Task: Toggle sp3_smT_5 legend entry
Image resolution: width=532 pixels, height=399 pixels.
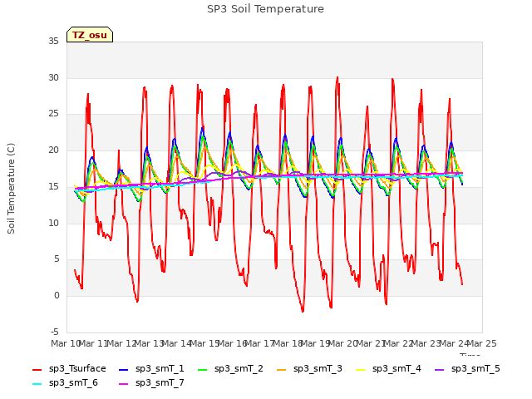Action: click(467, 369)
